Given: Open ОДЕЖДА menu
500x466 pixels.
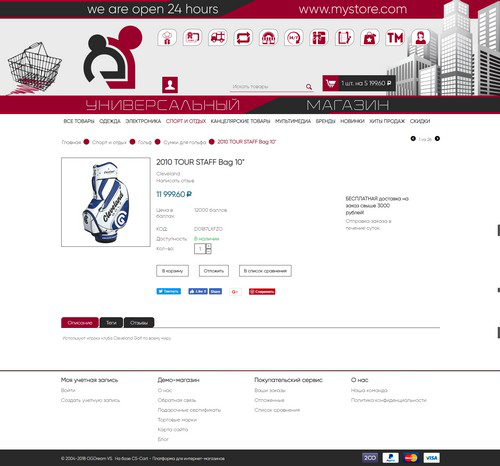Looking at the screenshot, I should (110, 121).
